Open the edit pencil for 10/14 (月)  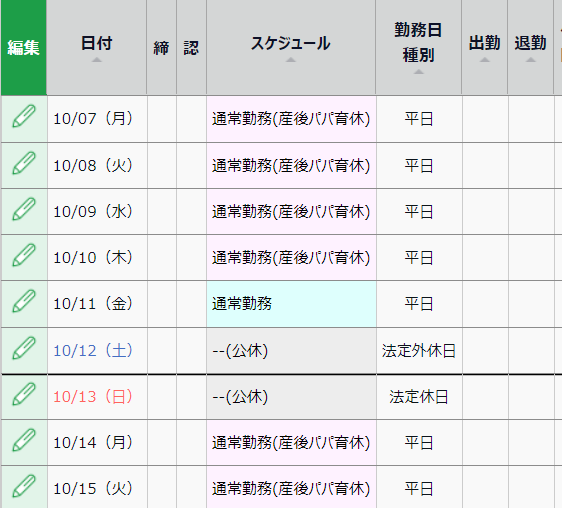tap(24, 440)
